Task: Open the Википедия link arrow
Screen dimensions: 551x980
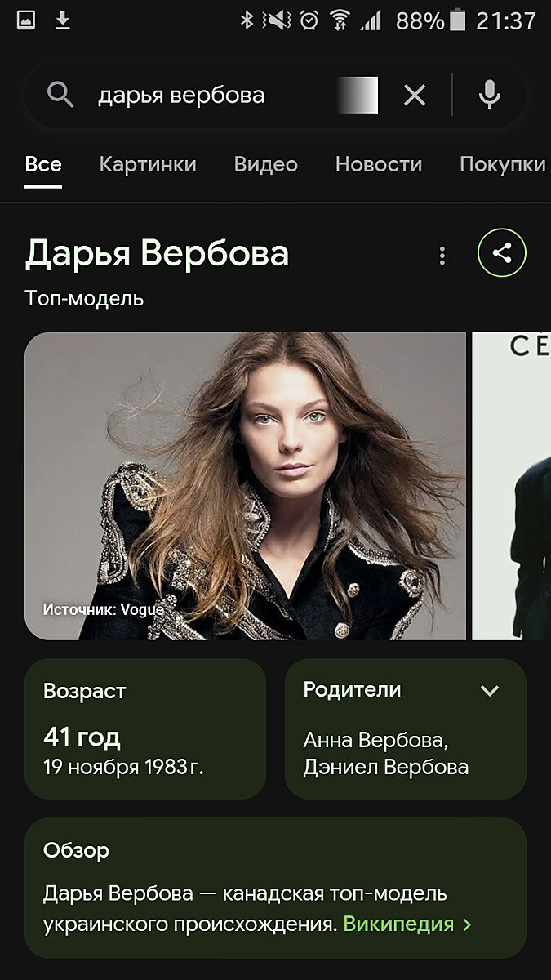Action: (x=468, y=924)
